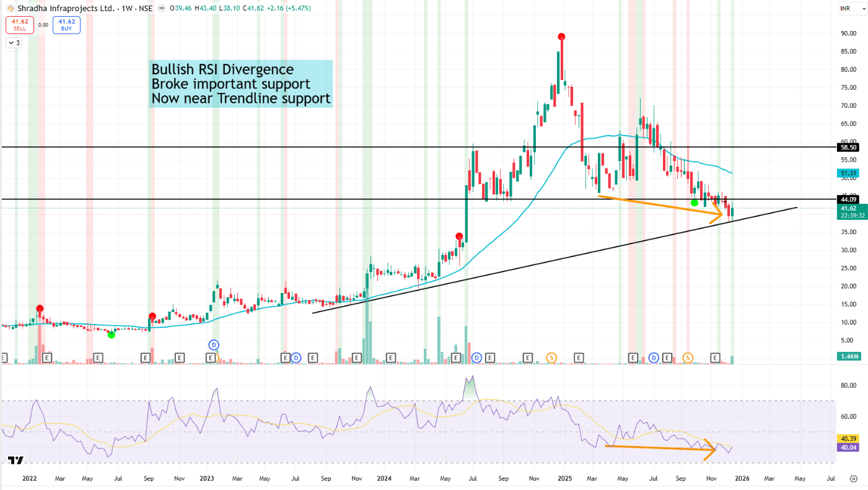
Task: Open the earnings marker for August 2023
Action: pos(313,357)
